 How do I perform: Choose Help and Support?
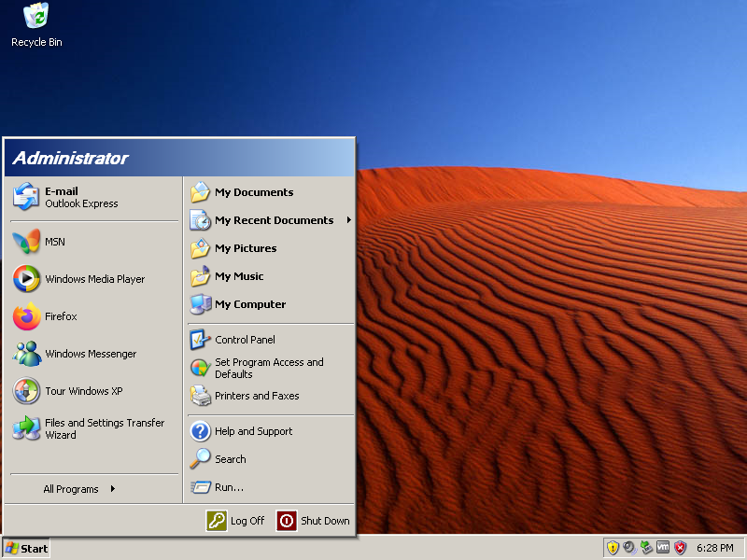tap(253, 431)
